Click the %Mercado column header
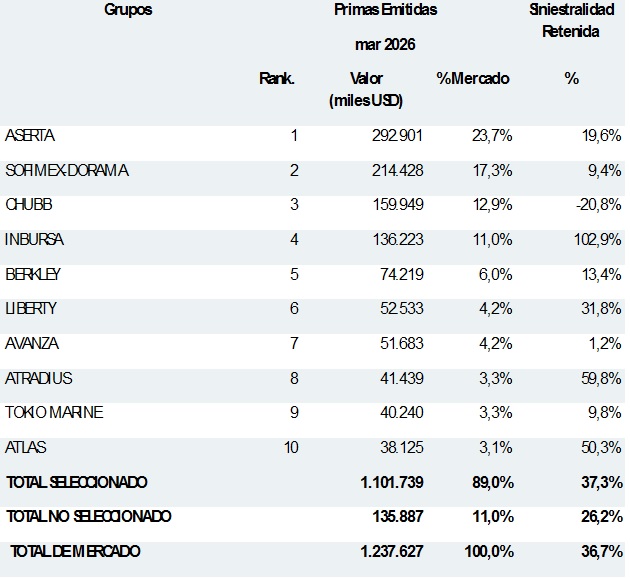 (x=473, y=78)
